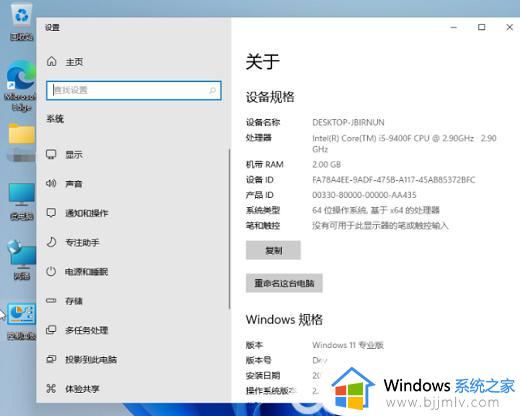This screenshot has height=416, width=520.
Task: Click the 声音 speaker icon
Action: 51,183
